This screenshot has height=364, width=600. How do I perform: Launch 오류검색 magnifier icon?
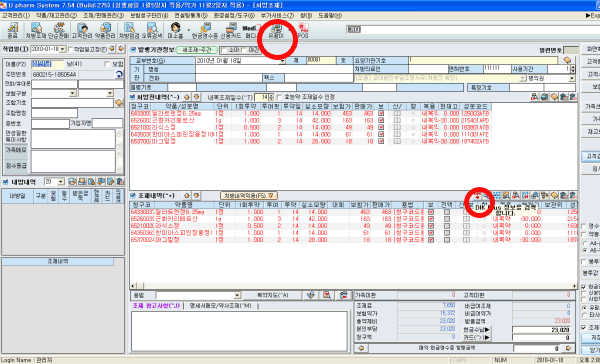pos(152,30)
